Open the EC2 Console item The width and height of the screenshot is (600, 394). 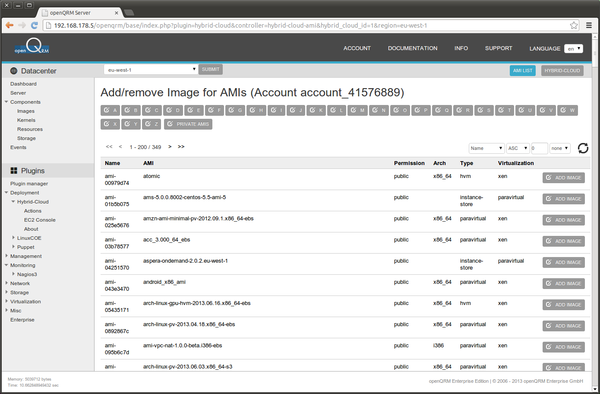point(39,220)
